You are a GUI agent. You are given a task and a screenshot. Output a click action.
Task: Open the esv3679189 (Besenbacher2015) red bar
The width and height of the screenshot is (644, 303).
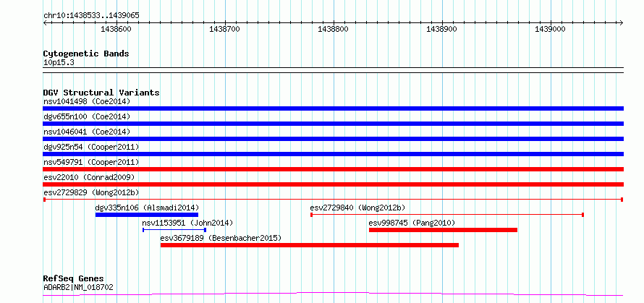[x=310, y=245]
